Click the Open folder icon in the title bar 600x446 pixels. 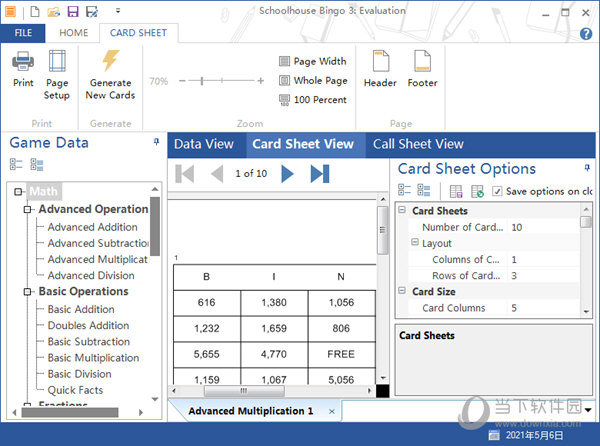click(54, 11)
